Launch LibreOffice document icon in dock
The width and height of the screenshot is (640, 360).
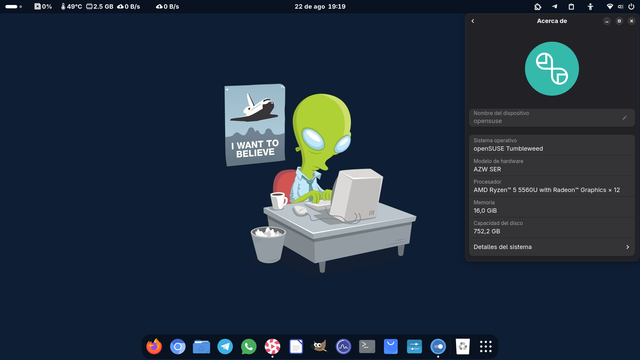296,347
